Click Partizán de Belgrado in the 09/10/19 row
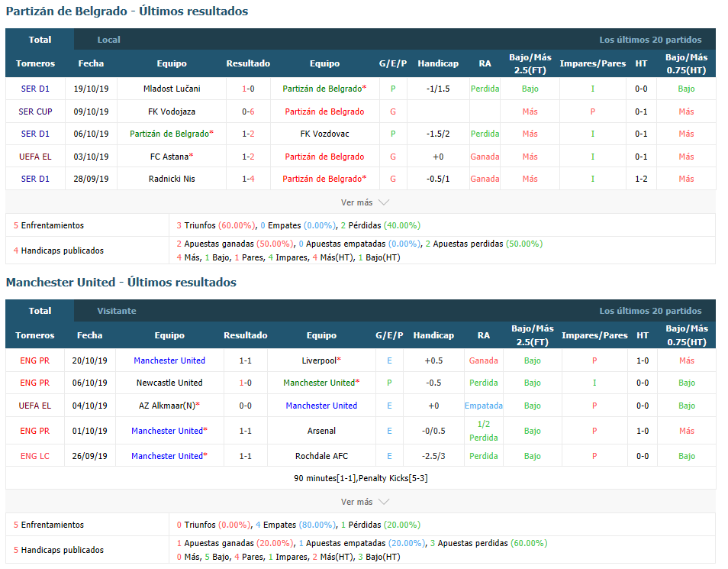 point(324,112)
